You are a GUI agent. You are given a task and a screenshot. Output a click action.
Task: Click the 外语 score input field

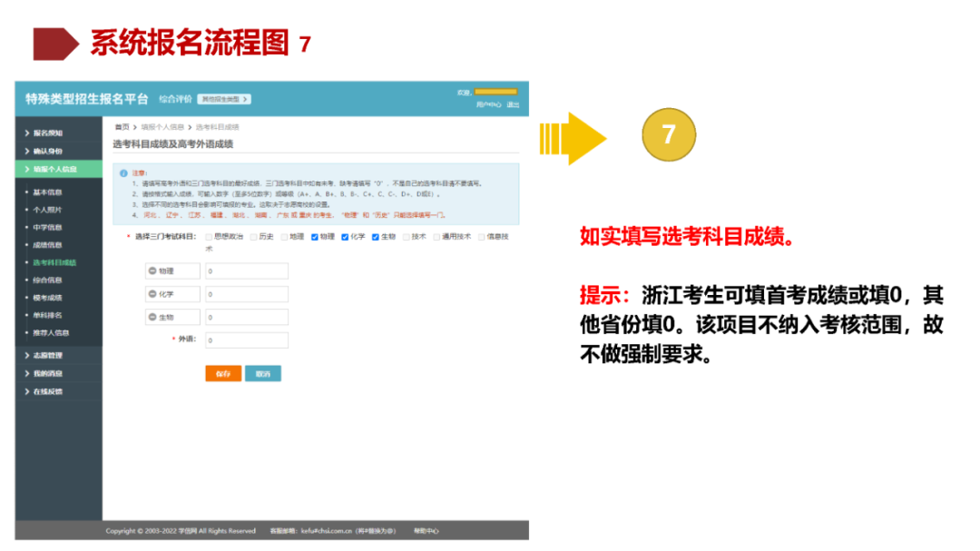pyautogui.click(x=246, y=341)
